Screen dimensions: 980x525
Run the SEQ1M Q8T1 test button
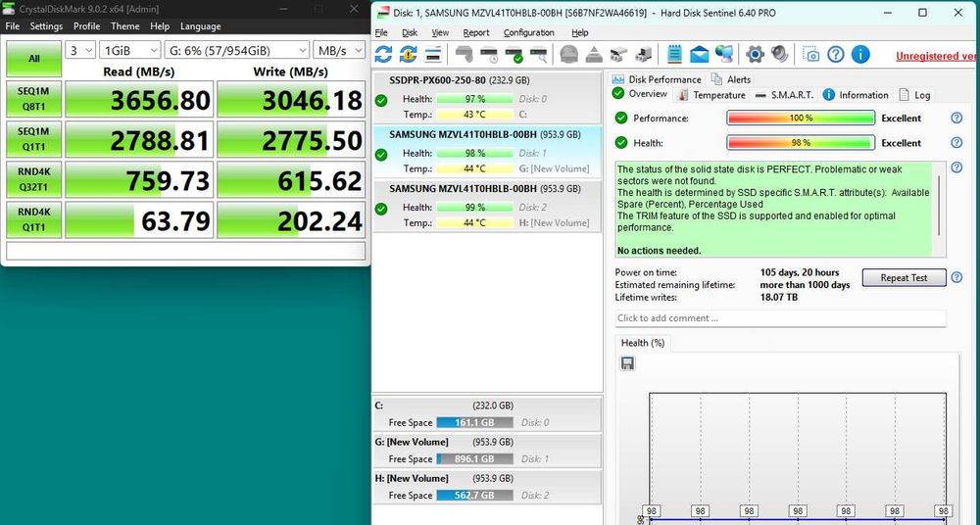pyautogui.click(x=33, y=99)
